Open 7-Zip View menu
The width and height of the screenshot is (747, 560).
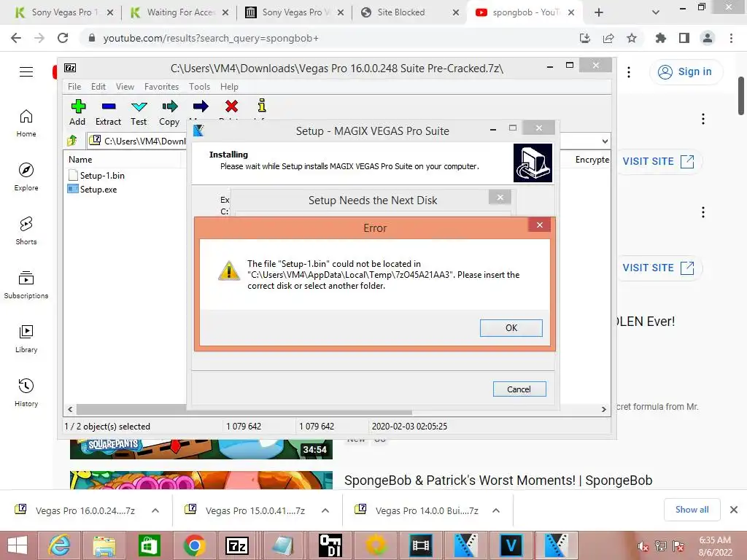pyautogui.click(x=125, y=87)
